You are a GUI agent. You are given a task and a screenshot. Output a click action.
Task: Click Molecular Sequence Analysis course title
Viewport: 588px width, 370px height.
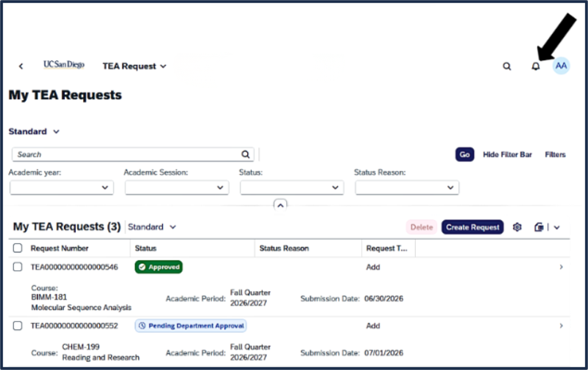81,307
